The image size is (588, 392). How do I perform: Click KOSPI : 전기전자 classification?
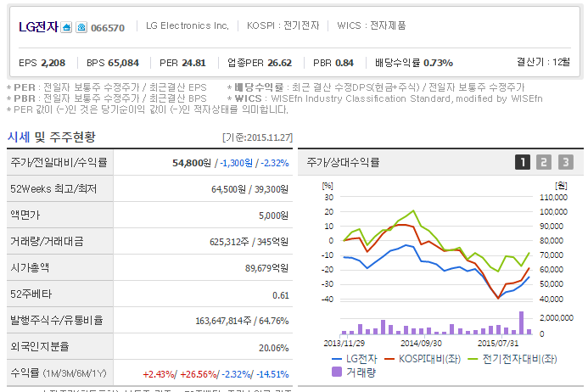(283, 25)
